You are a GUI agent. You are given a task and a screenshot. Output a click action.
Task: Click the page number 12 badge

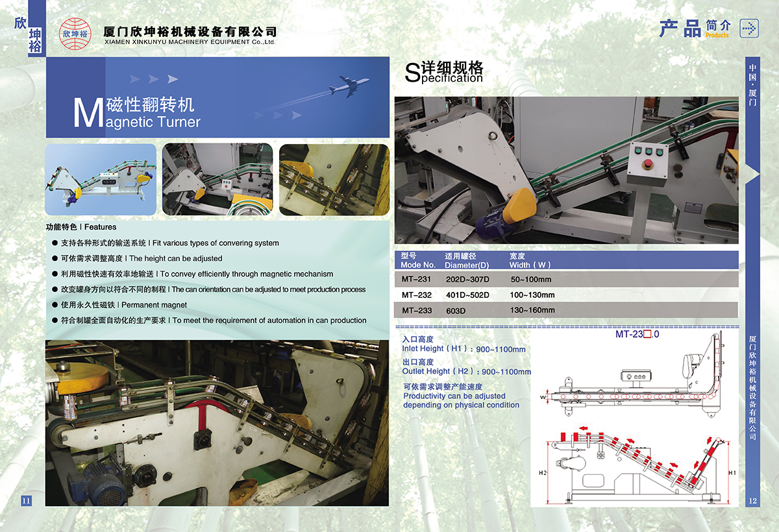click(753, 501)
